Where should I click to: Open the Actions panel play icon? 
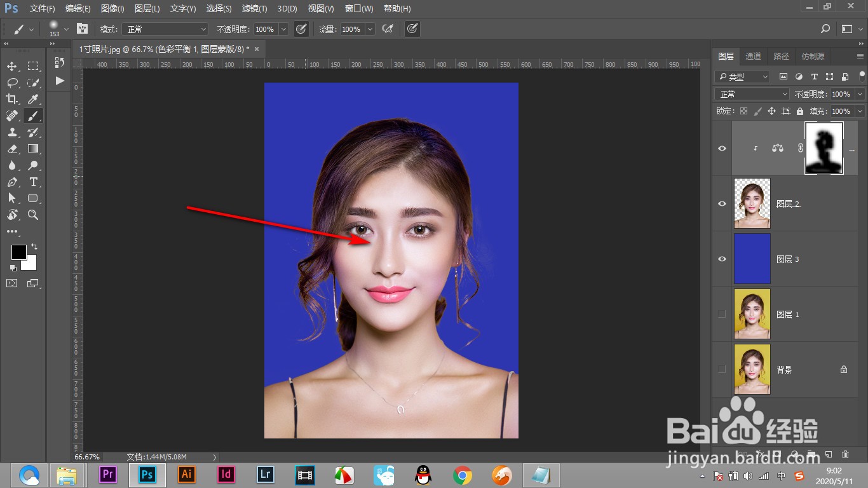(60, 81)
